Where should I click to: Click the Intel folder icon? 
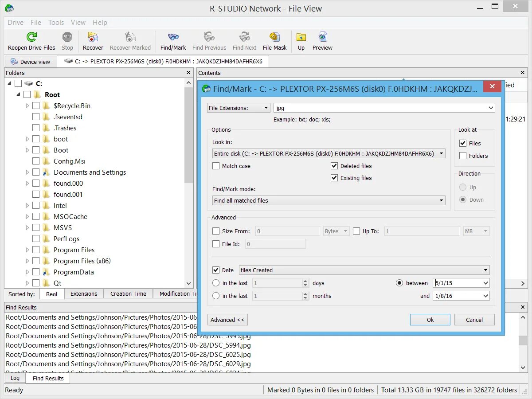47,205
